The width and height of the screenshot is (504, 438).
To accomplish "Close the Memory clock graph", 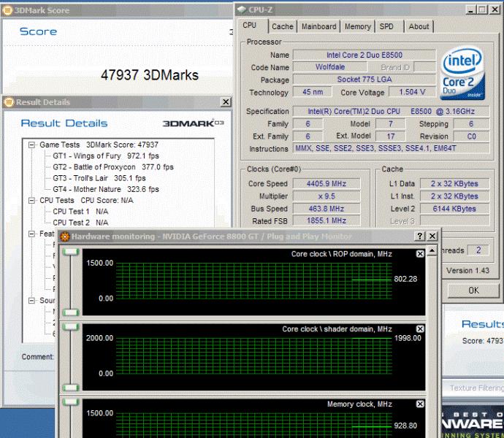I will (x=420, y=404).
